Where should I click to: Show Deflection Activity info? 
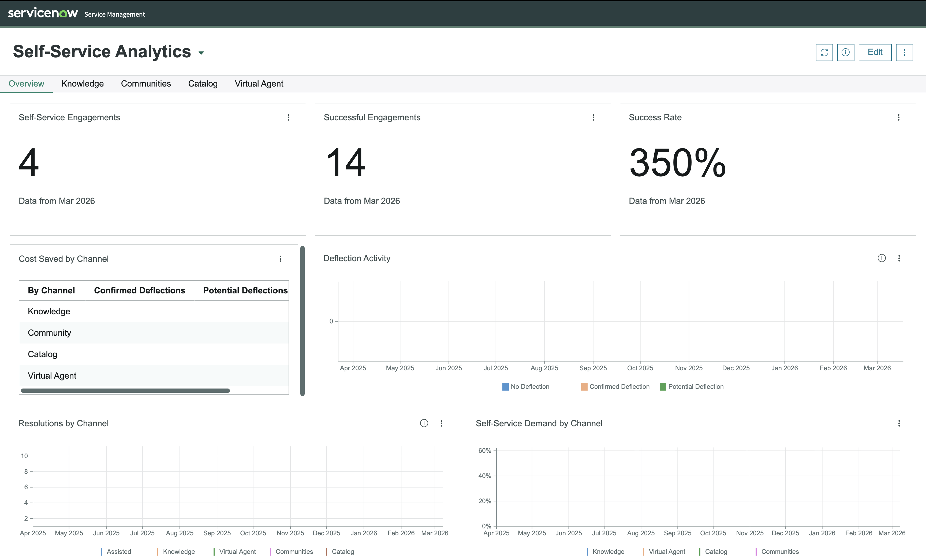882,258
